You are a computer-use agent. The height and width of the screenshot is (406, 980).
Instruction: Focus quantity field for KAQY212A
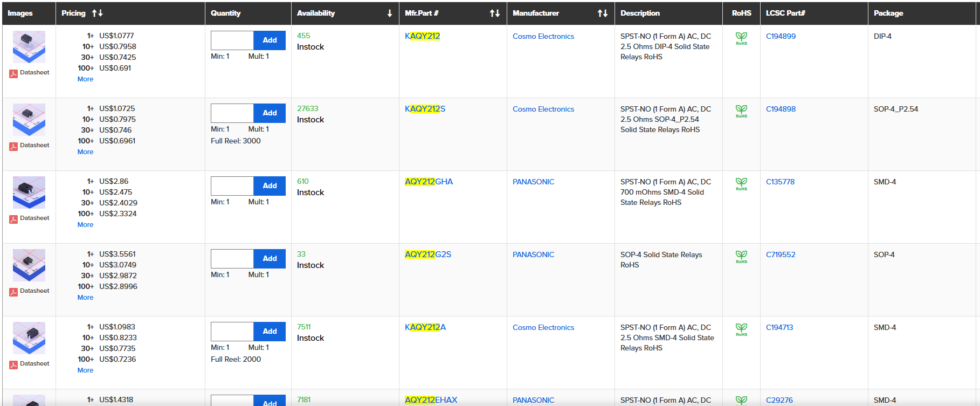232,332
